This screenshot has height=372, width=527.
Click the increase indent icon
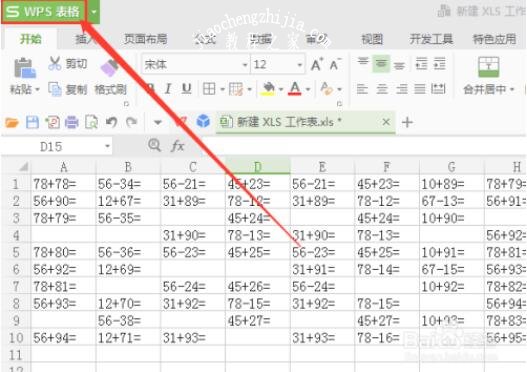[439, 64]
